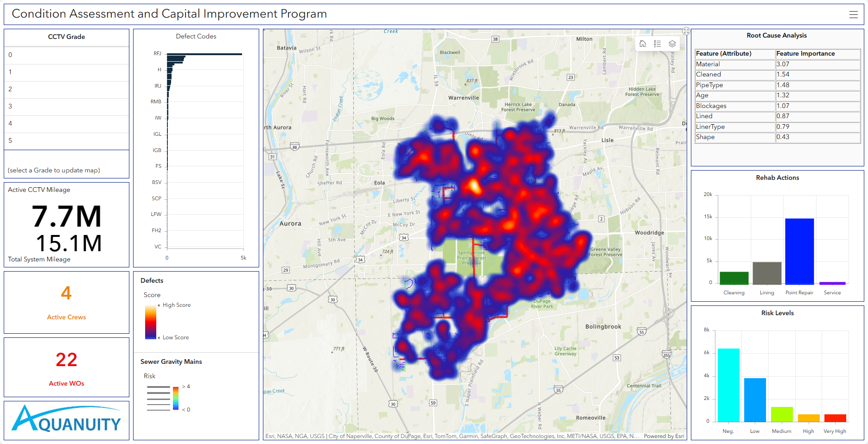Click the map Home extent icon
The width and height of the screenshot is (868, 444).
pos(643,44)
